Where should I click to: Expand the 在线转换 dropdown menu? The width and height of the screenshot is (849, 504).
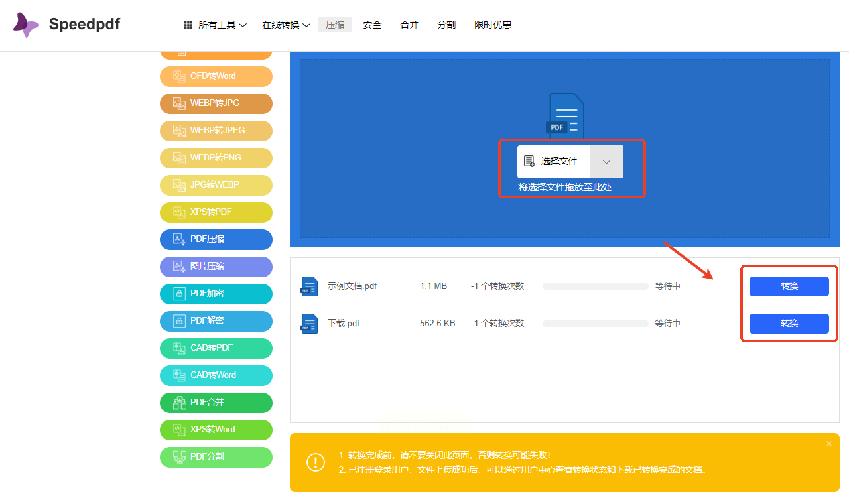[287, 25]
